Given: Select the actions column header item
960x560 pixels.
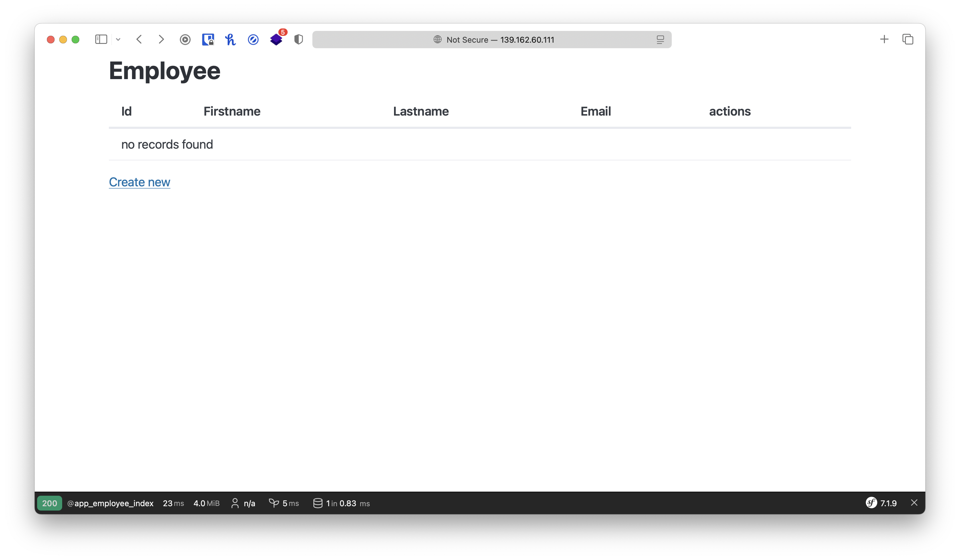Looking at the screenshot, I should click(729, 111).
